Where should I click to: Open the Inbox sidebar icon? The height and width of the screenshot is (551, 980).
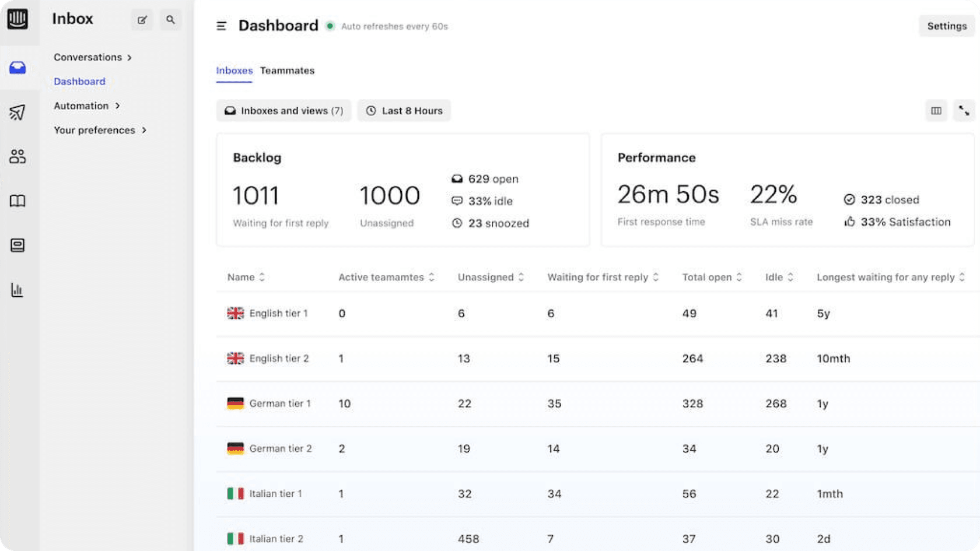(17, 67)
